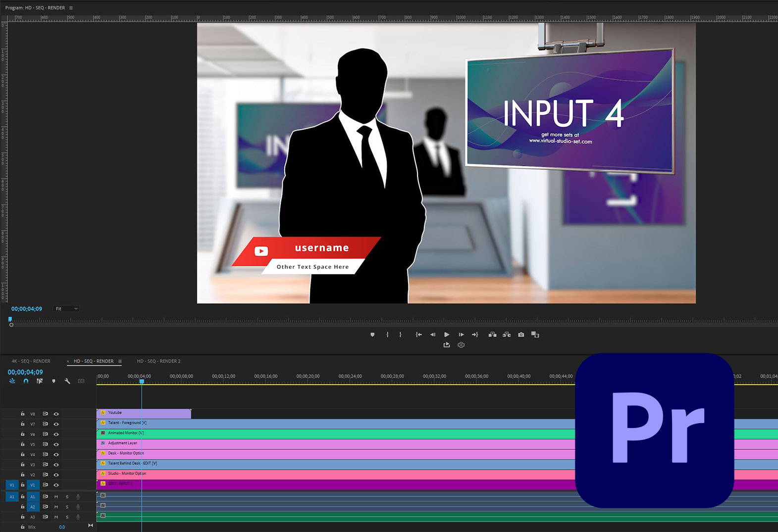Image resolution: width=778 pixels, height=532 pixels.
Task: Toggle sync lock on track V8
Action: (45, 414)
